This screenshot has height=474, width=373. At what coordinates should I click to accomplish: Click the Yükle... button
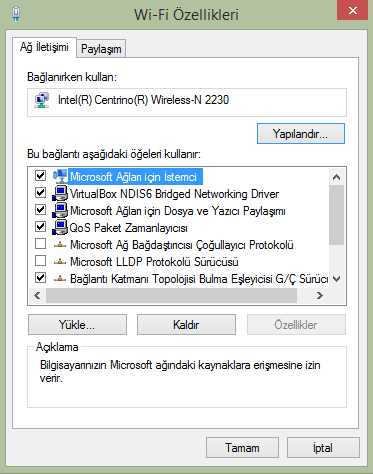77,325
